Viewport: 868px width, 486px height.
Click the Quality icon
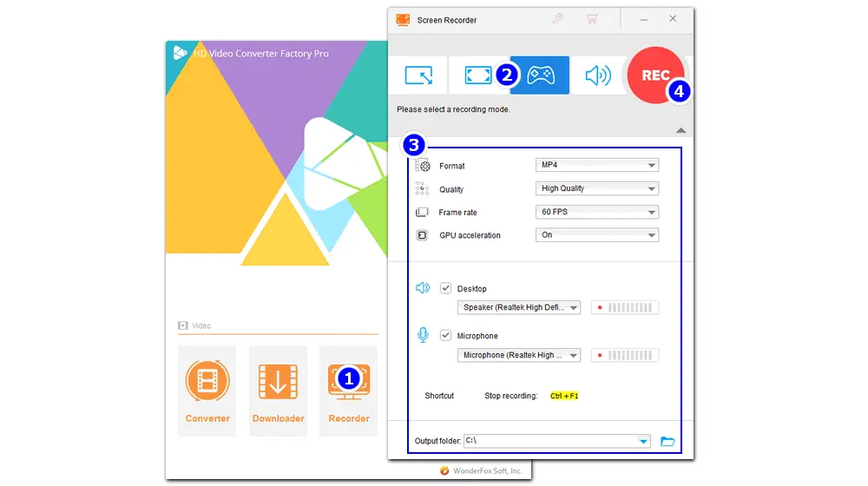pyautogui.click(x=422, y=188)
